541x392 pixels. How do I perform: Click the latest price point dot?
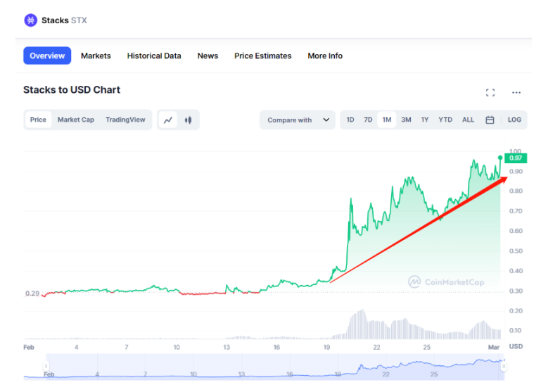(500, 158)
